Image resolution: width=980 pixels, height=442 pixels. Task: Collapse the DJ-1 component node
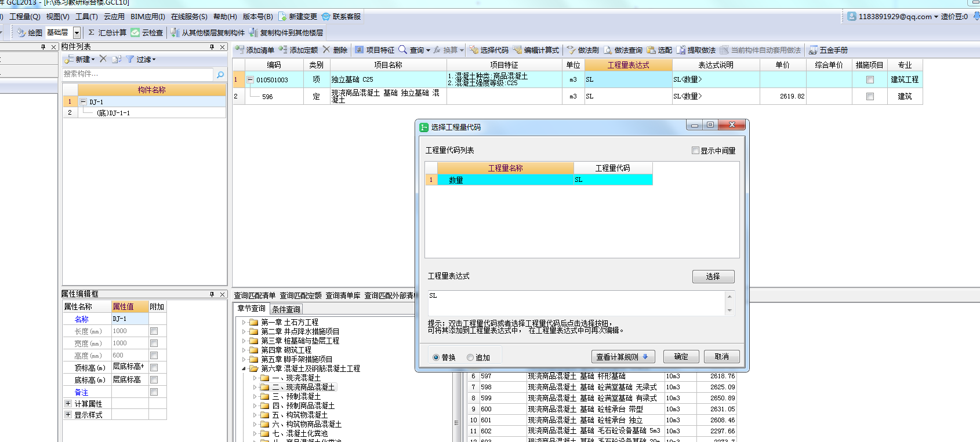click(83, 101)
